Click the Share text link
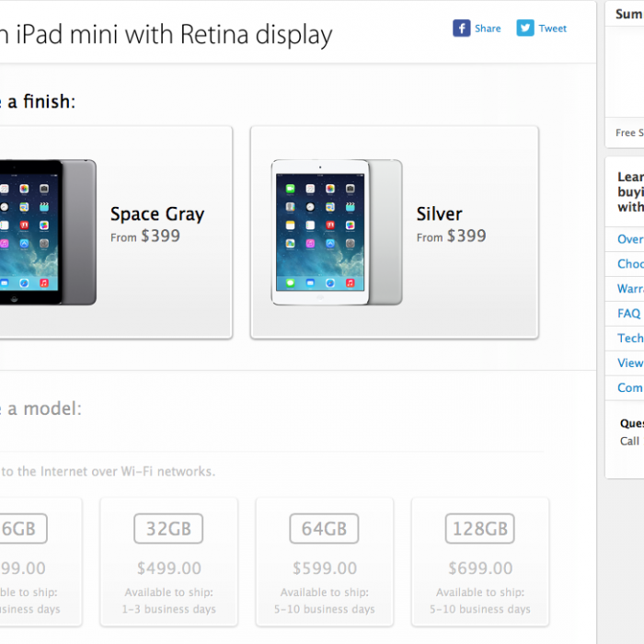The image size is (644, 644). point(488,29)
